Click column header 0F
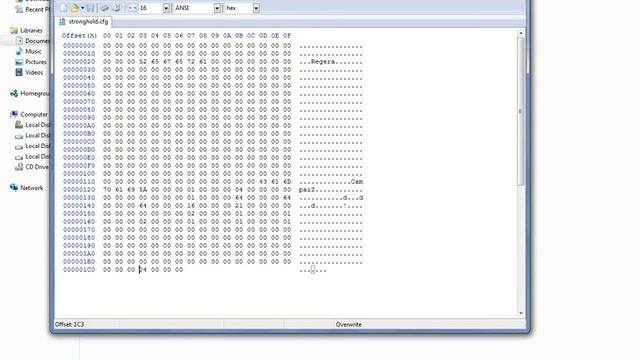The height and width of the screenshot is (360, 640). pos(287,36)
